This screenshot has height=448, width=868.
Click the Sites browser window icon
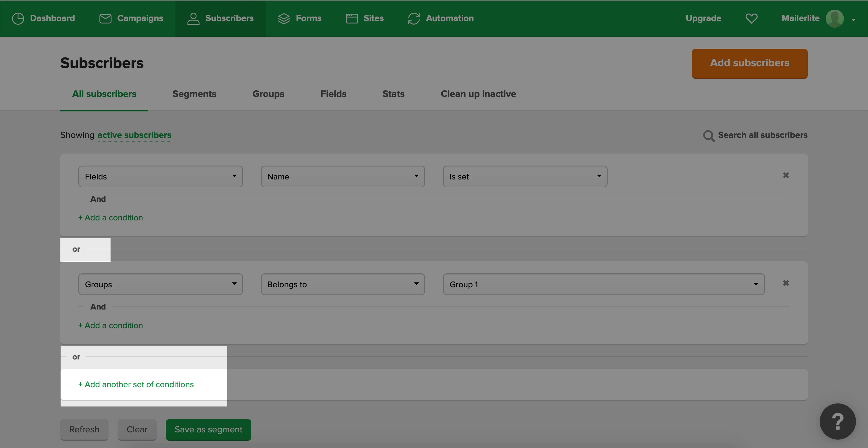click(x=352, y=18)
